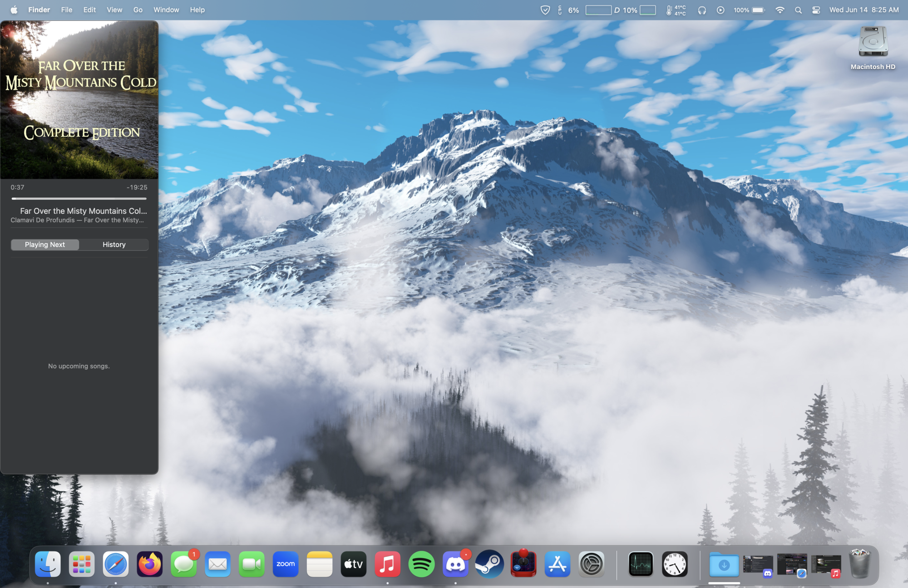
Task: Open Control Center in menu bar
Action: coord(816,10)
